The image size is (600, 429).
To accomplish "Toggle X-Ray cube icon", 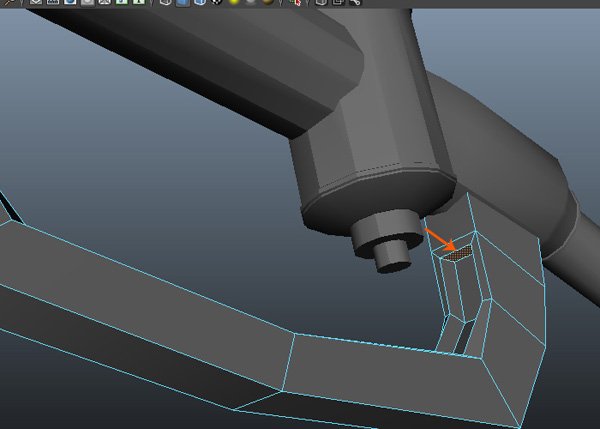I will (321, 2).
